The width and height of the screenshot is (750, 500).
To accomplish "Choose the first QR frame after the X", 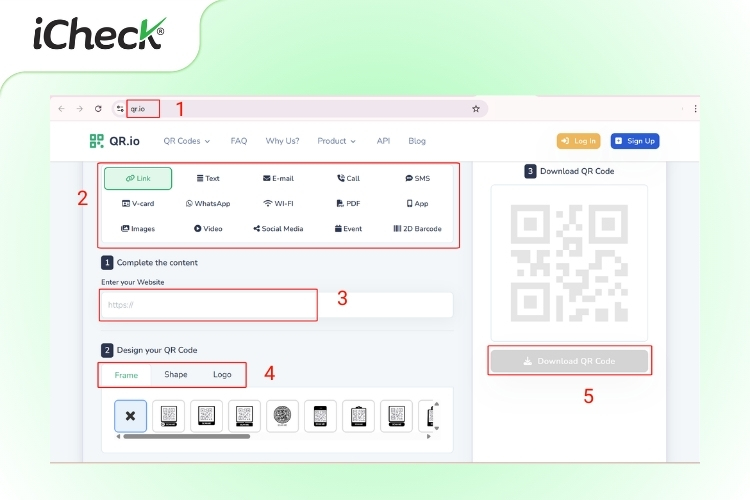I will 168,416.
